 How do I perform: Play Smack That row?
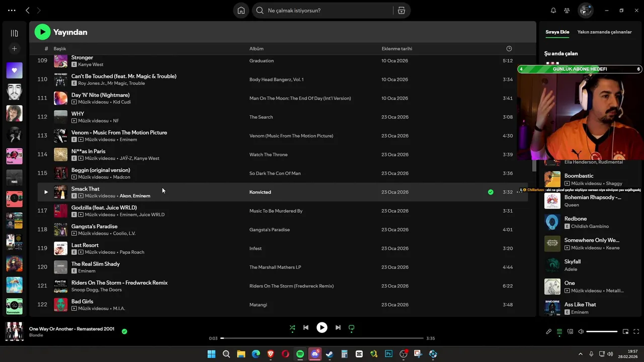(x=46, y=192)
